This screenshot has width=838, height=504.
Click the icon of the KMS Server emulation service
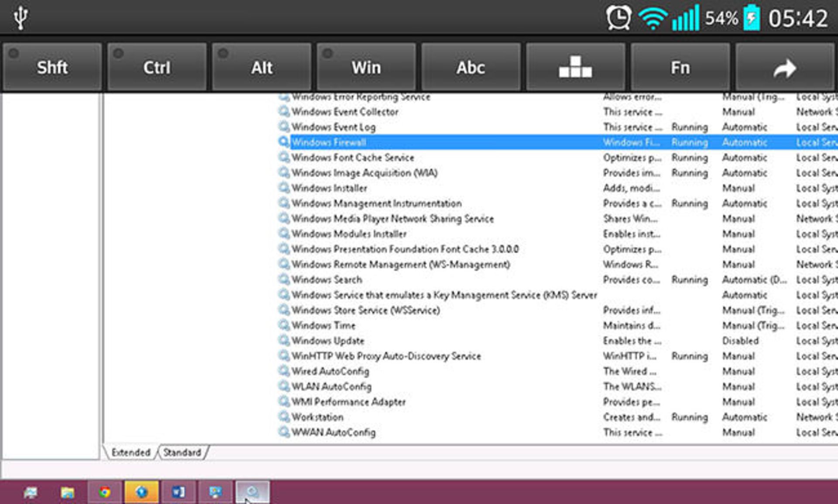pyautogui.click(x=284, y=295)
